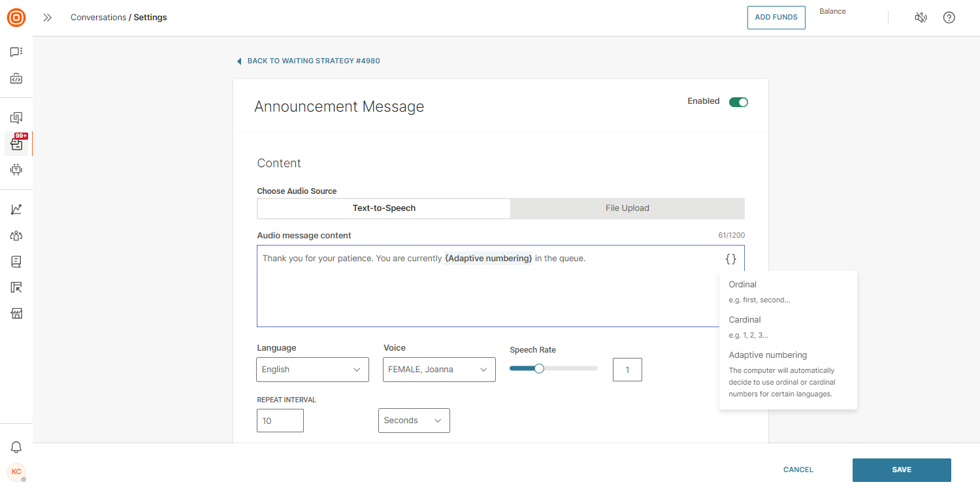Click the Infobip logo icon
This screenshot has height=495, width=980.
coord(16,18)
